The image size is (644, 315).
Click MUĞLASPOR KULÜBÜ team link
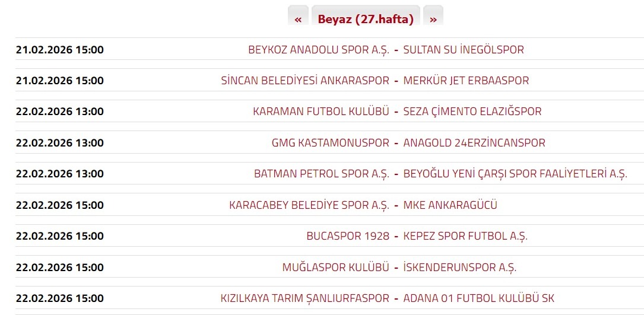(x=336, y=268)
